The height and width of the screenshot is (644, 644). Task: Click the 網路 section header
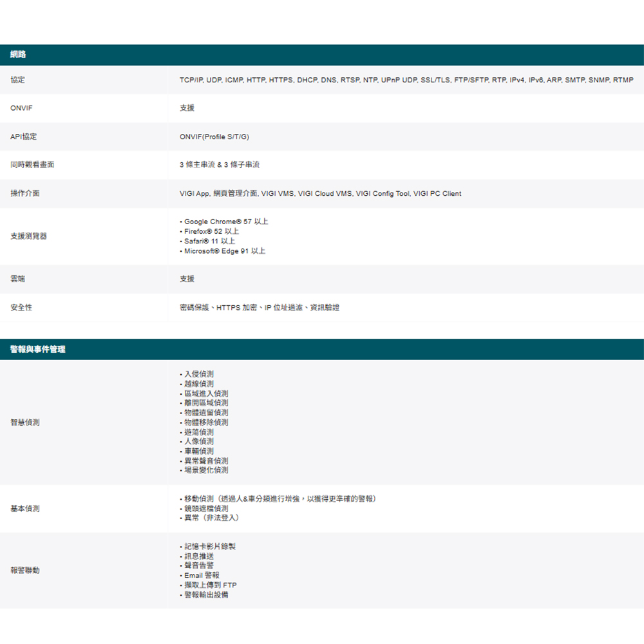18,55
